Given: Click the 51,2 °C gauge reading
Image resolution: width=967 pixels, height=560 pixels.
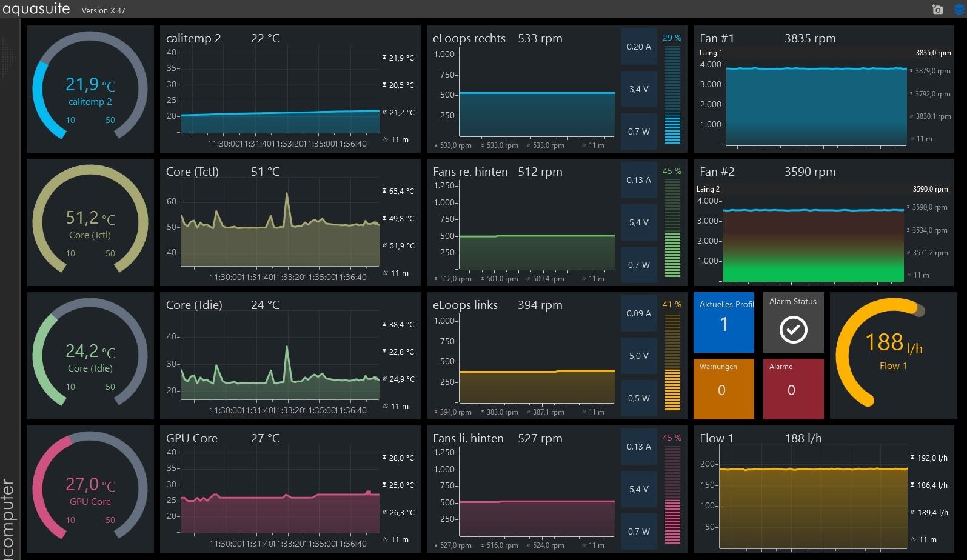Looking at the screenshot, I should click(90, 218).
